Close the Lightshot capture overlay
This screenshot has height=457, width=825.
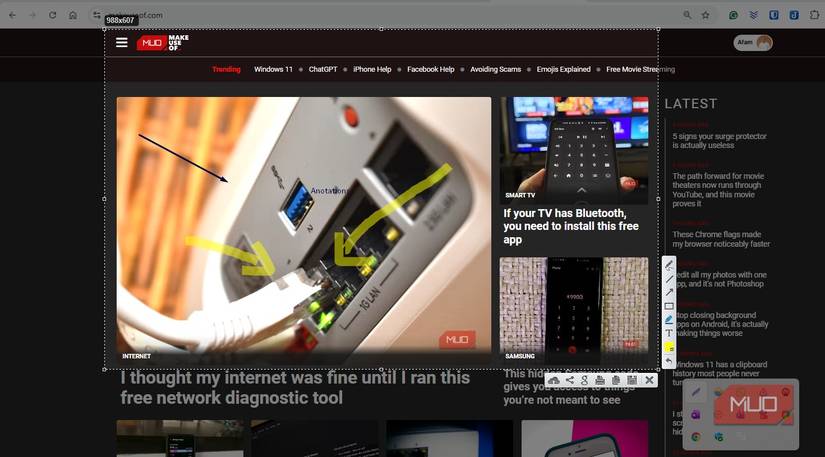[649, 380]
